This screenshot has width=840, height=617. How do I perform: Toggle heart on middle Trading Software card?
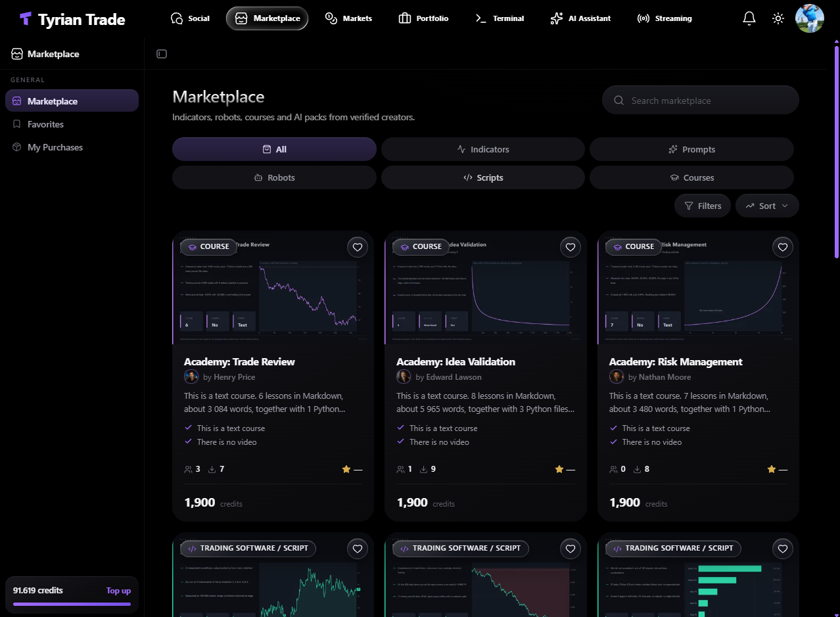tap(571, 548)
